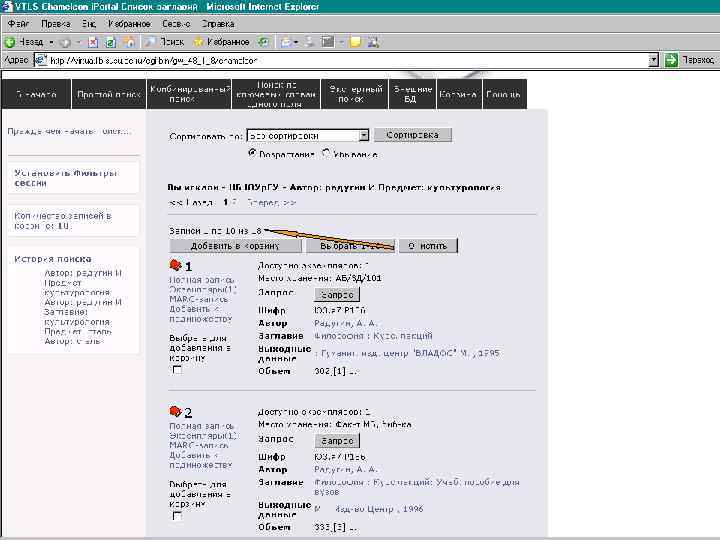Print the page via printer icon

310,42
